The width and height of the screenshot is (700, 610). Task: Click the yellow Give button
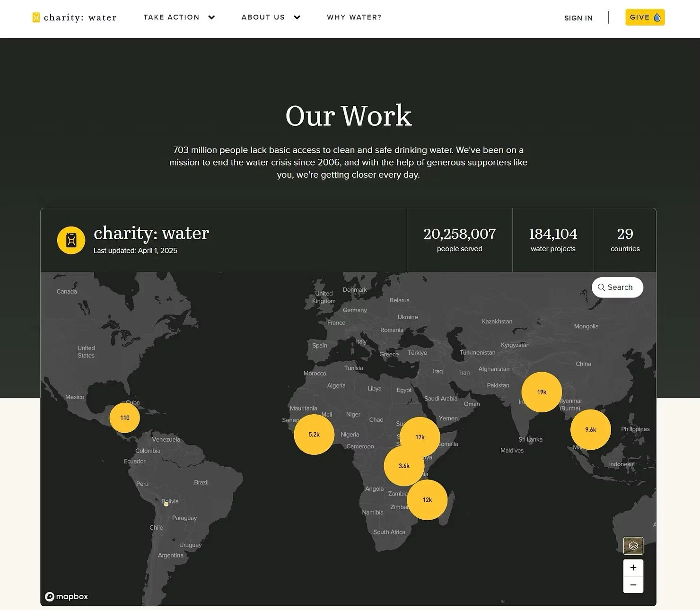(x=645, y=17)
